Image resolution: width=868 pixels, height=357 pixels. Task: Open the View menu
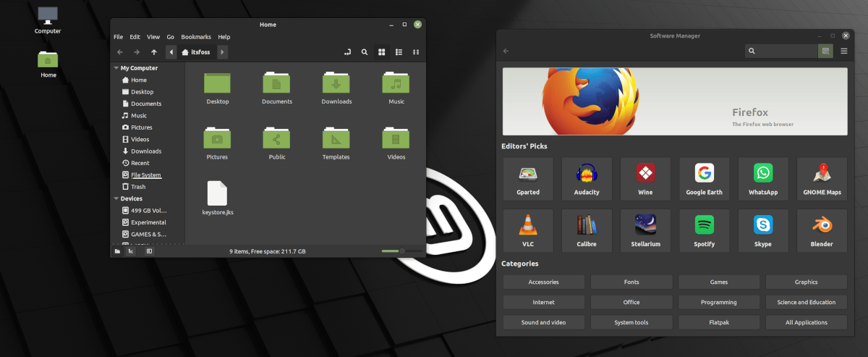[153, 37]
